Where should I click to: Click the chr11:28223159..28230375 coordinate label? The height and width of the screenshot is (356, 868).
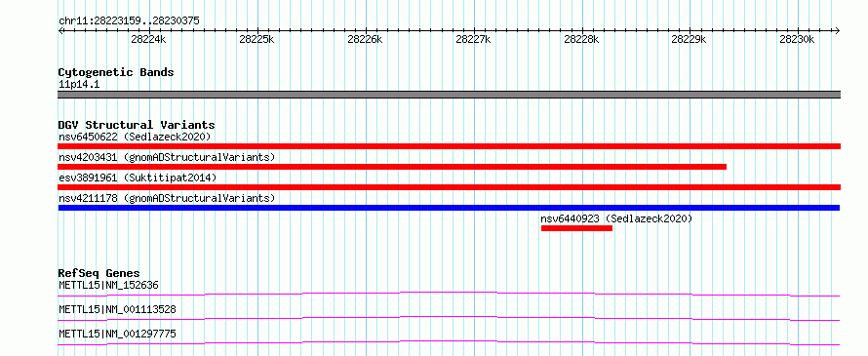(x=129, y=21)
